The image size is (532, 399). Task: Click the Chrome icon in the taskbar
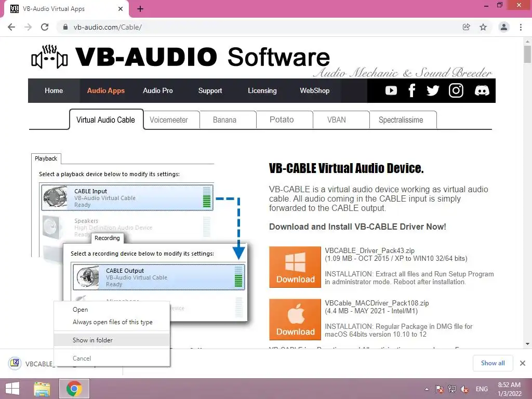pyautogui.click(x=74, y=389)
